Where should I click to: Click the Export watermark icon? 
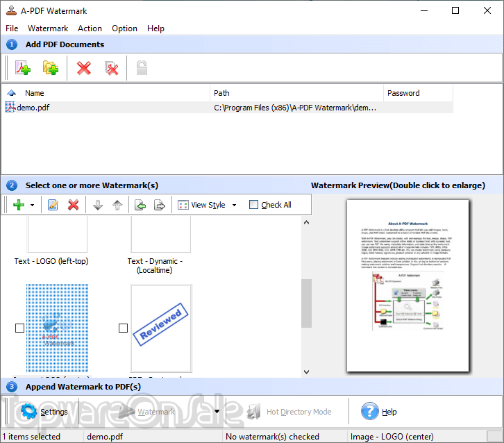click(x=160, y=205)
